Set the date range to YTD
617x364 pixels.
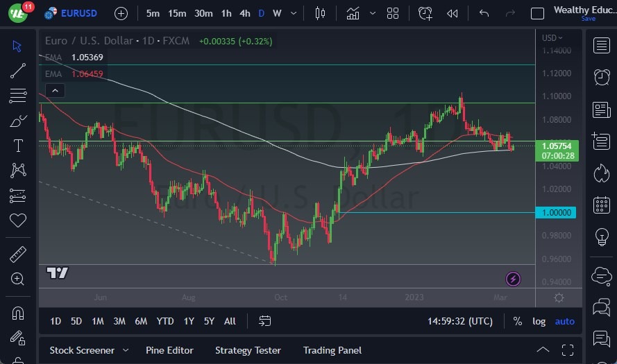coord(165,321)
